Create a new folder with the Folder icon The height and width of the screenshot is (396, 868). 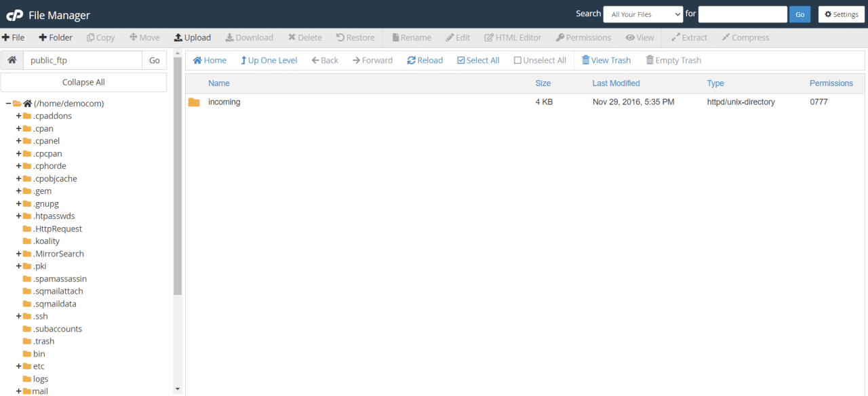(55, 37)
